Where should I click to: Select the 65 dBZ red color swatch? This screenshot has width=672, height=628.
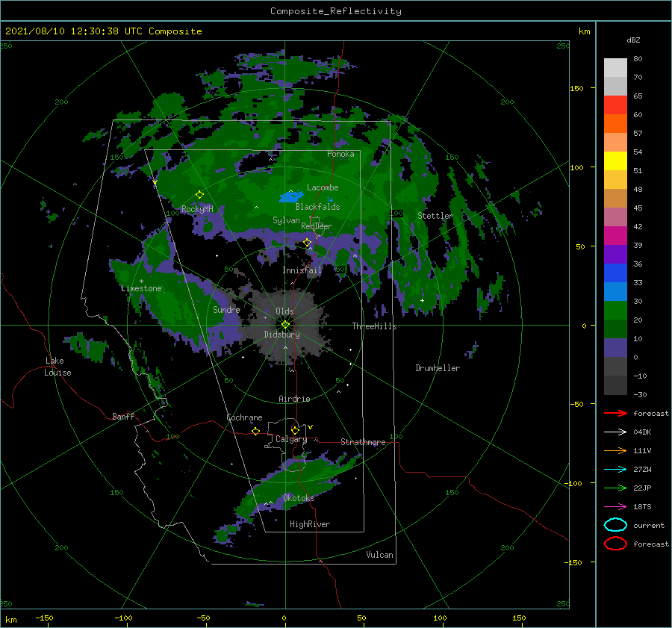tap(615, 105)
